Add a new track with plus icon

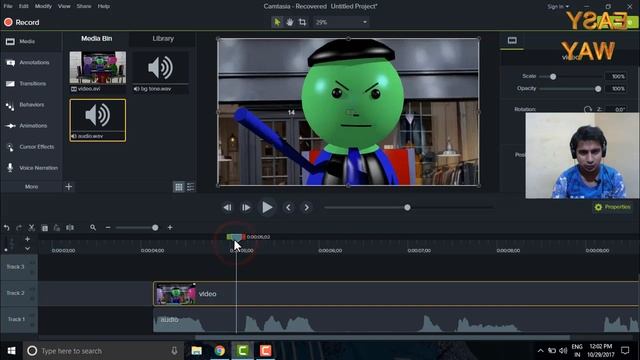27,239
